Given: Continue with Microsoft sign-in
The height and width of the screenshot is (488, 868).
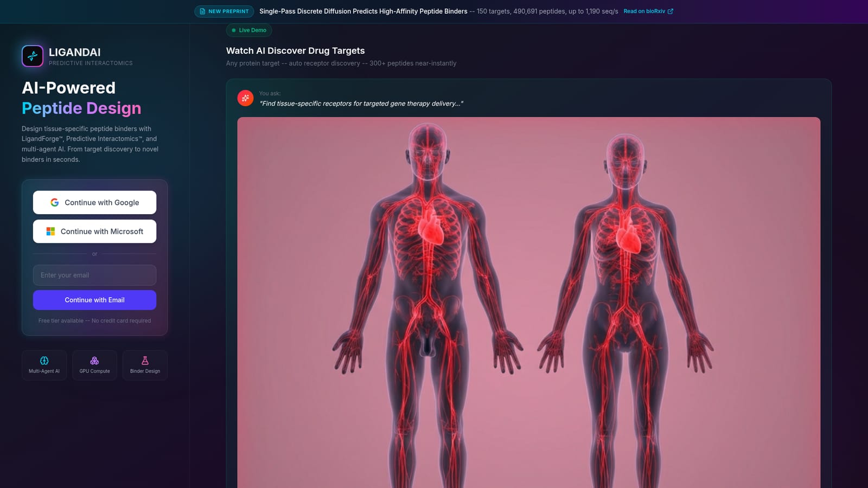Looking at the screenshot, I should pyautogui.click(x=94, y=232).
